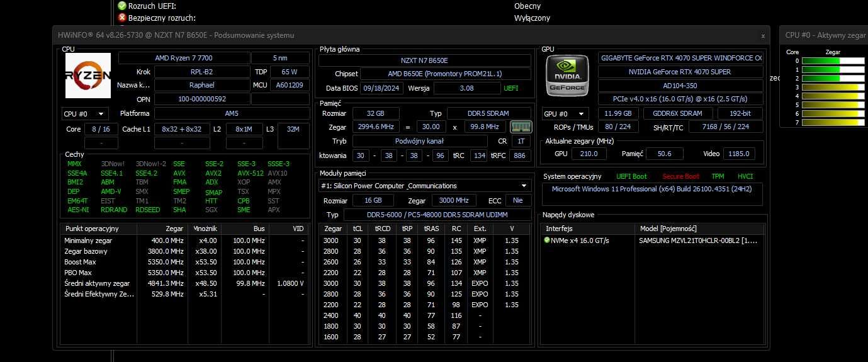This screenshot has width=868, height=362.
Task: Click the Model [Pojemność] column header
Action: pos(700,229)
